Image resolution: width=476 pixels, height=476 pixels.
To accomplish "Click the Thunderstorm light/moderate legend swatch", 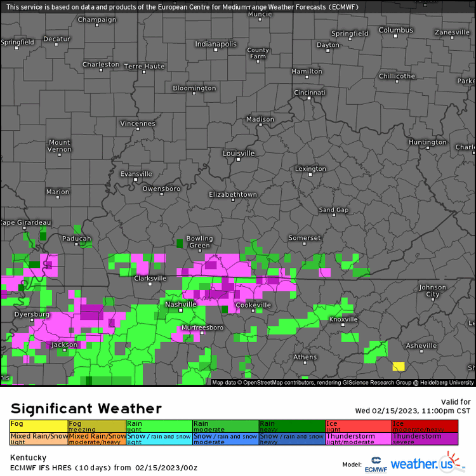I will pyautogui.click(x=358, y=439).
